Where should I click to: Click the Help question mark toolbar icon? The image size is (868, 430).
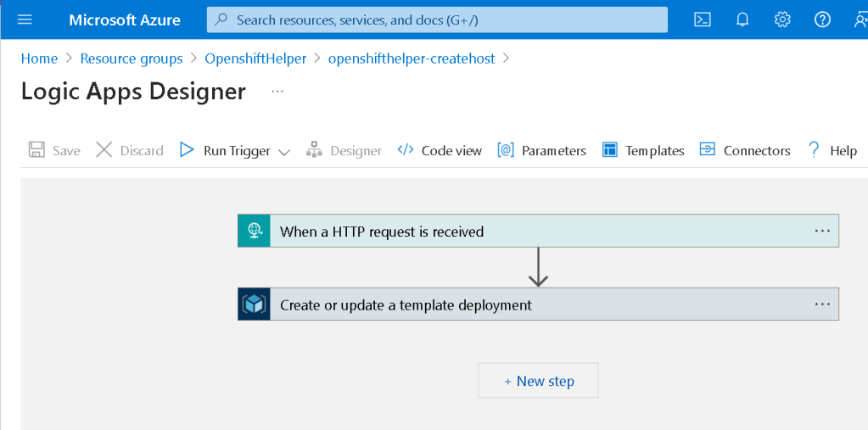coord(814,150)
